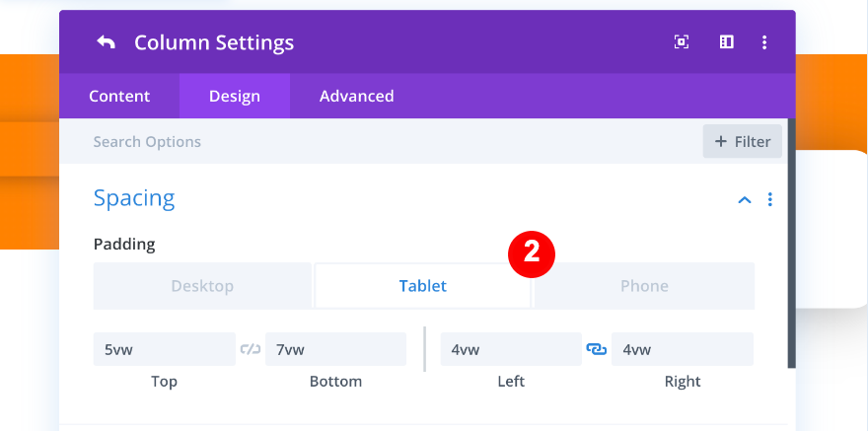868x431 pixels.
Task: Unlink the Left and Right padding values
Action: click(596, 349)
